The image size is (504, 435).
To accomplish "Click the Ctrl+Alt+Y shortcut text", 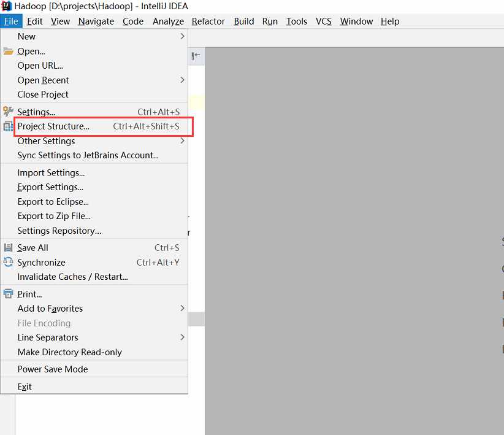I will [x=158, y=263].
